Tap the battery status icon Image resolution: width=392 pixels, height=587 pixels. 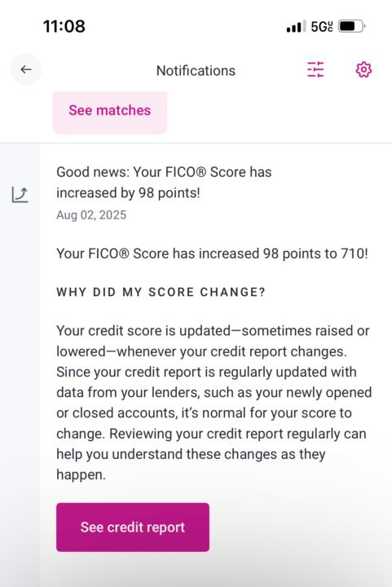click(x=351, y=26)
